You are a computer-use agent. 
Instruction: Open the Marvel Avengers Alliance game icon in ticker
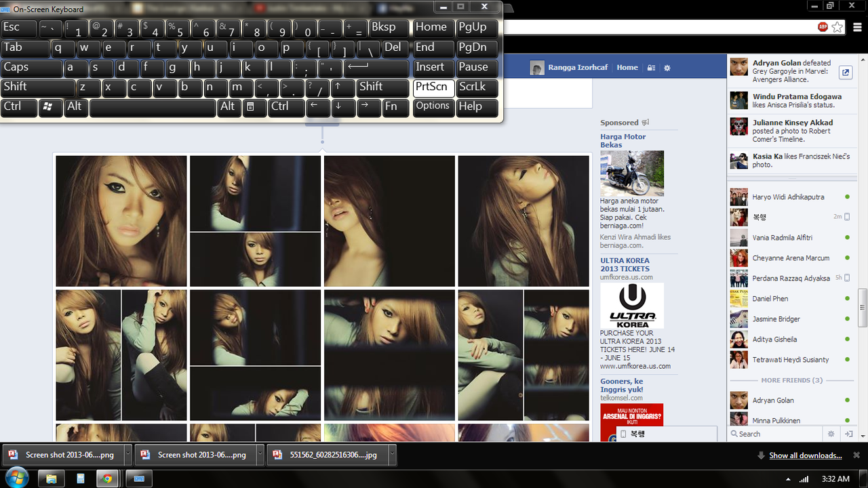(x=846, y=72)
